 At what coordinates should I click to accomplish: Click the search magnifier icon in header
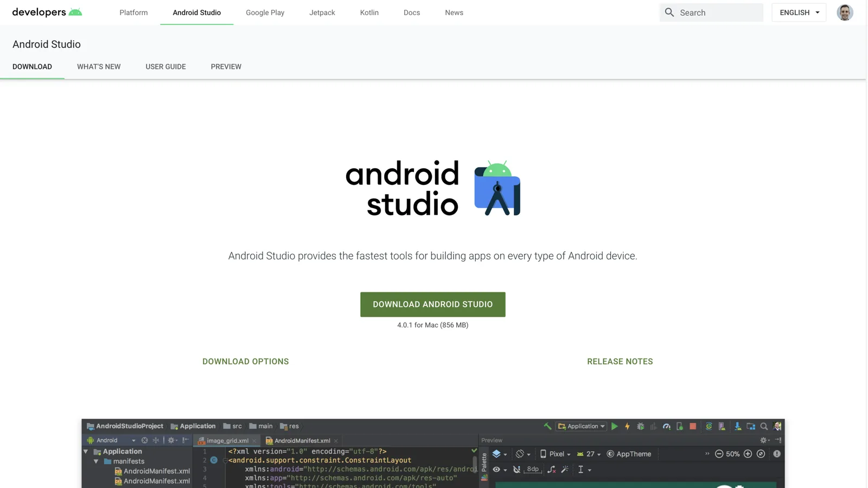click(x=669, y=12)
